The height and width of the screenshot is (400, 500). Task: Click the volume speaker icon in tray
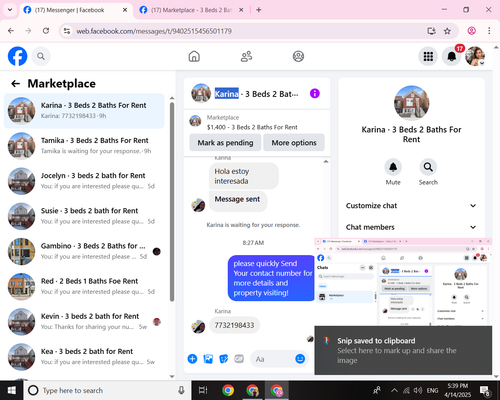pos(418,390)
